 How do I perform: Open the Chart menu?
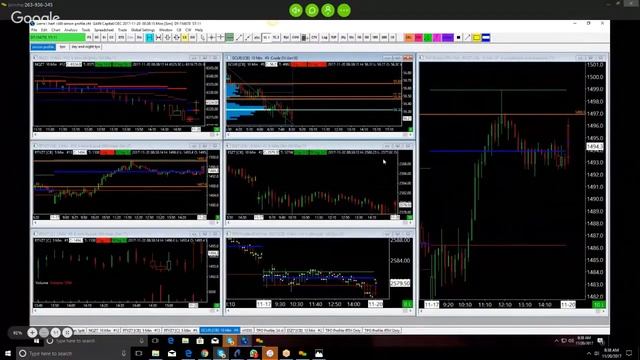pos(56,30)
